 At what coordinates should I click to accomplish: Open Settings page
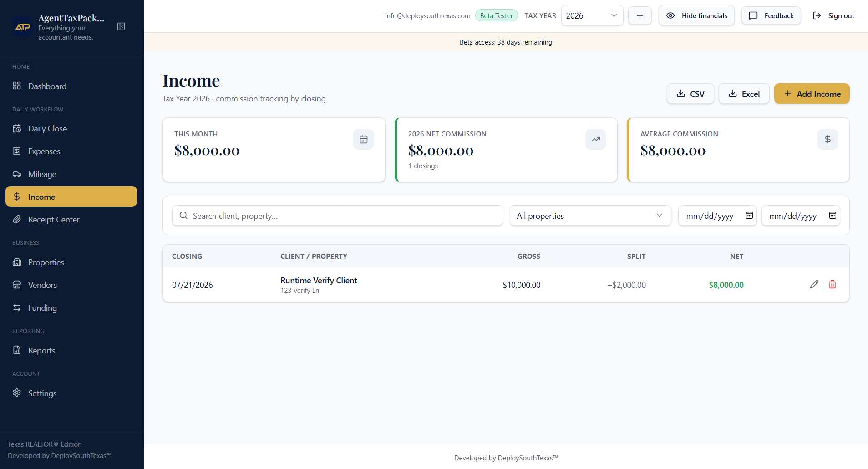pos(71,393)
